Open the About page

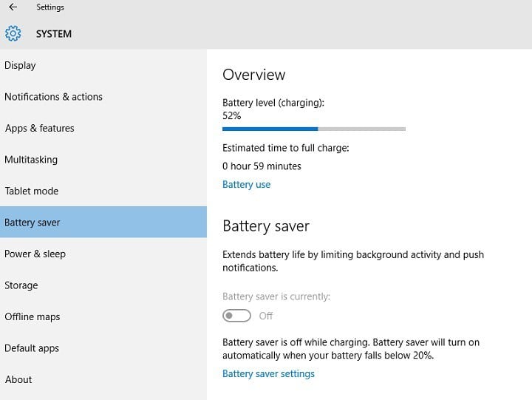(x=103, y=379)
